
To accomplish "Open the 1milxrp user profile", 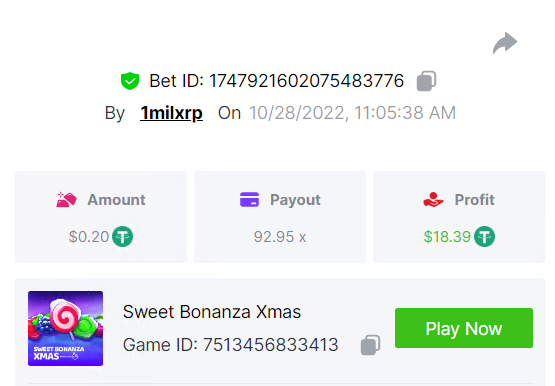I will (x=171, y=113).
